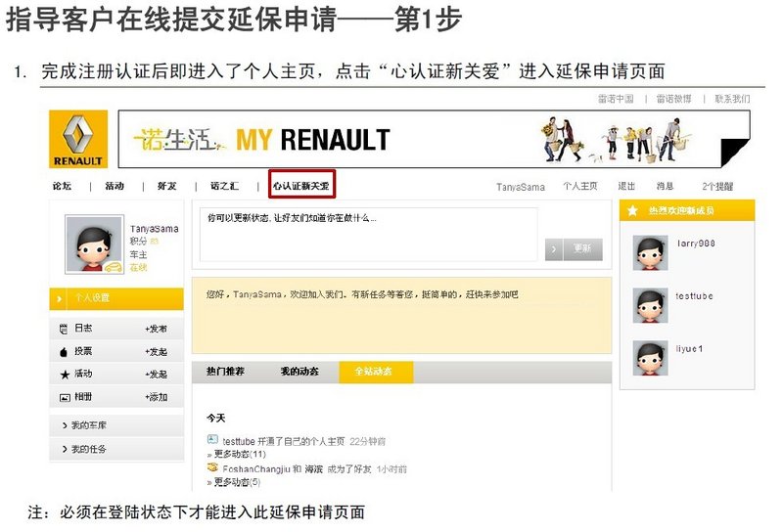Click +添加 next to 相册
This screenshot has height=532, width=783.
coord(156,397)
